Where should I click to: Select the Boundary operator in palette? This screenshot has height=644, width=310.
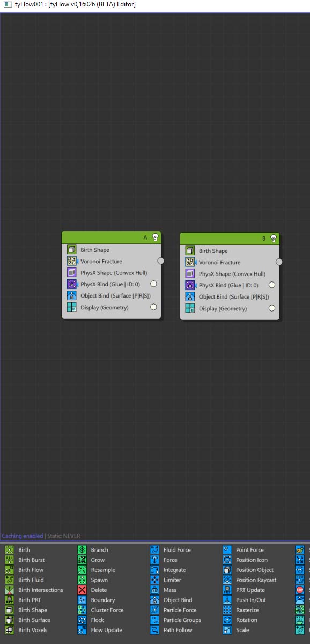coord(97,600)
